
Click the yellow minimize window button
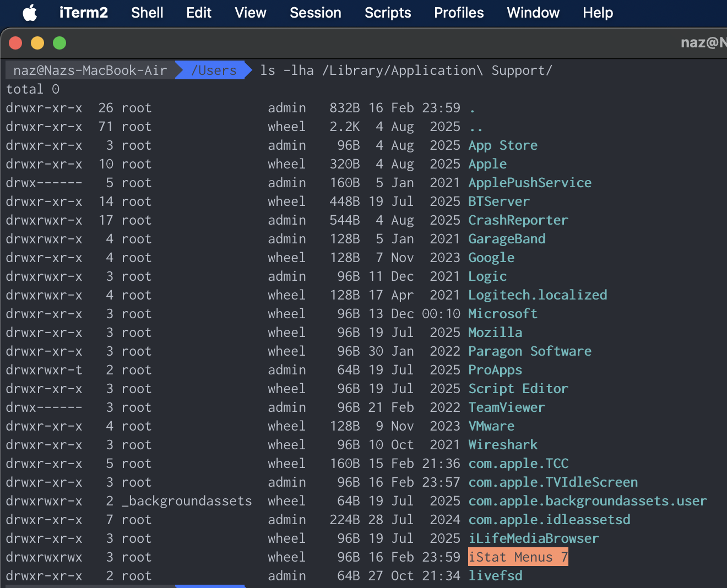point(37,43)
